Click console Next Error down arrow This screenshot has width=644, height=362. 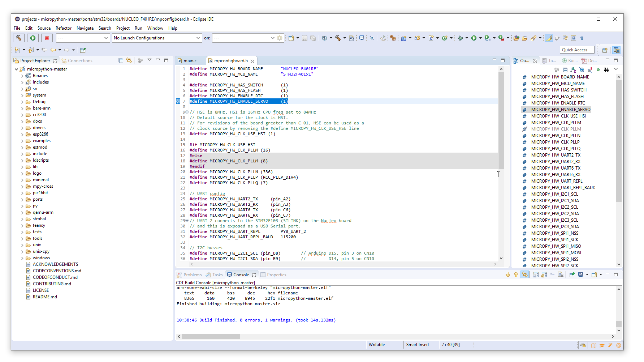tap(508, 274)
